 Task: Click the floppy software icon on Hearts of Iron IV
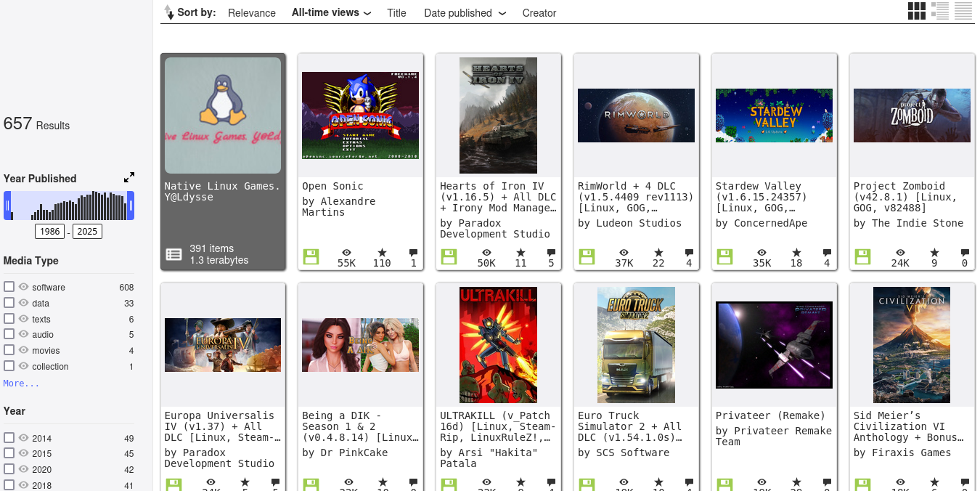[x=449, y=256]
